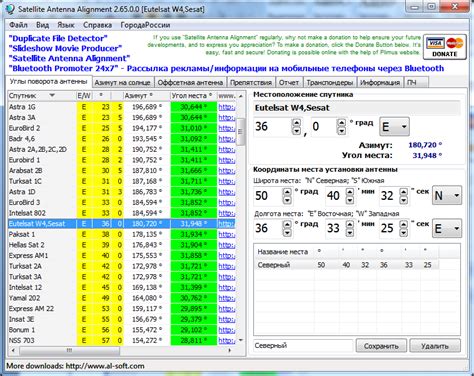Open the http link in Eurobird 1 row

[x=227, y=160]
